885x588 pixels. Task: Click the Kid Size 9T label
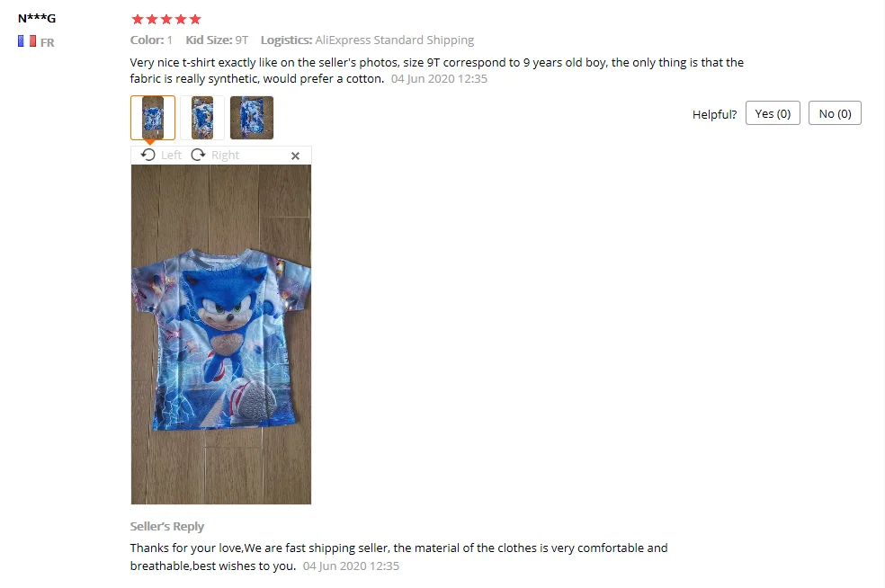[x=217, y=40]
